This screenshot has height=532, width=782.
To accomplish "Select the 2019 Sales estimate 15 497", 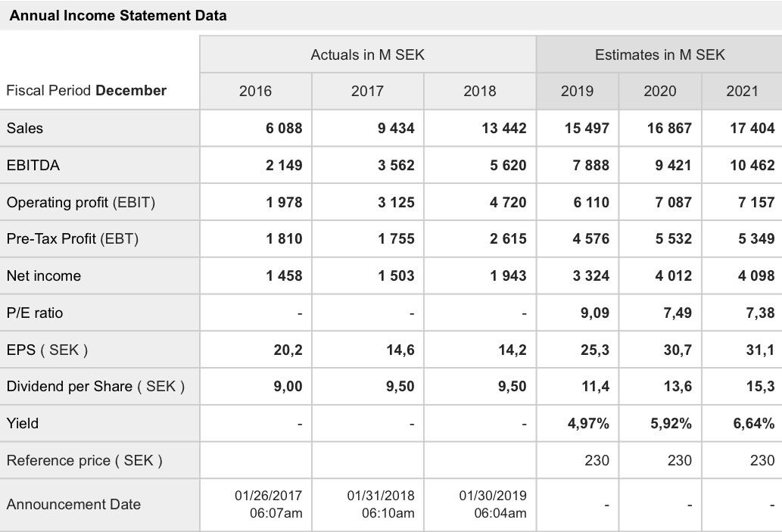I will pos(587,128).
